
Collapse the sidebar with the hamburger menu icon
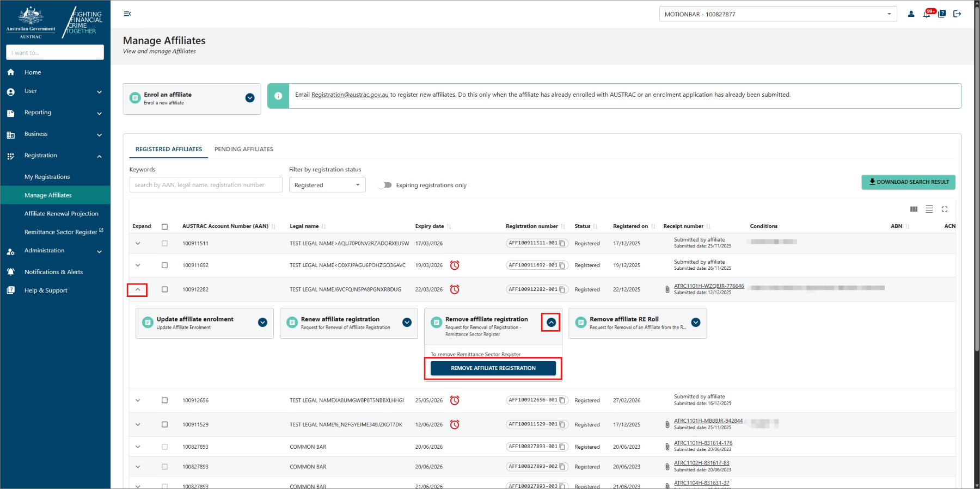[x=127, y=14]
